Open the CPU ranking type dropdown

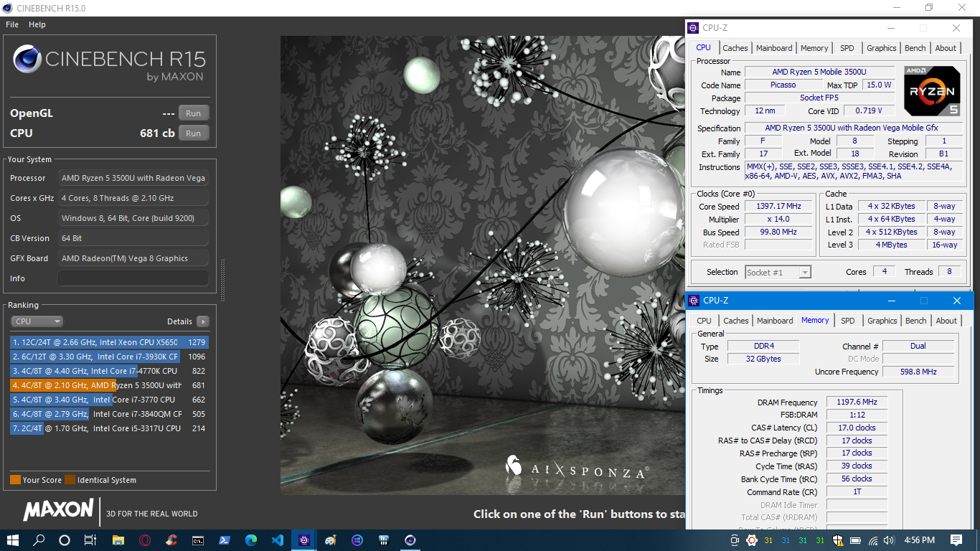(37, 321)
